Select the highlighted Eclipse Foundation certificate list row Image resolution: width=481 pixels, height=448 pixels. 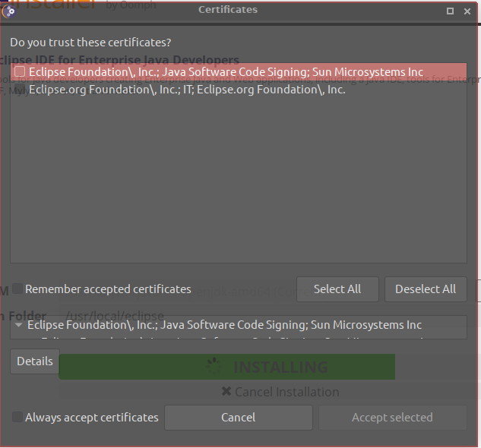click(x=239, y=71)
